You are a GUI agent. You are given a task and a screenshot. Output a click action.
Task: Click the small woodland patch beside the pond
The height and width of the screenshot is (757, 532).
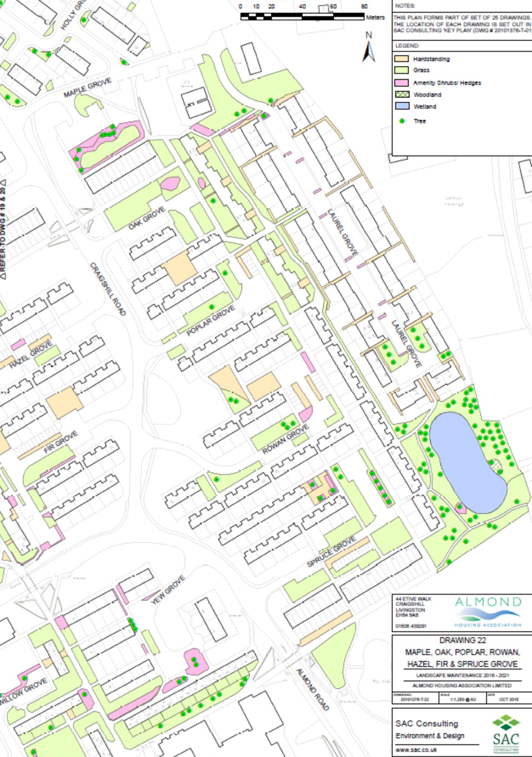[495, 466]
